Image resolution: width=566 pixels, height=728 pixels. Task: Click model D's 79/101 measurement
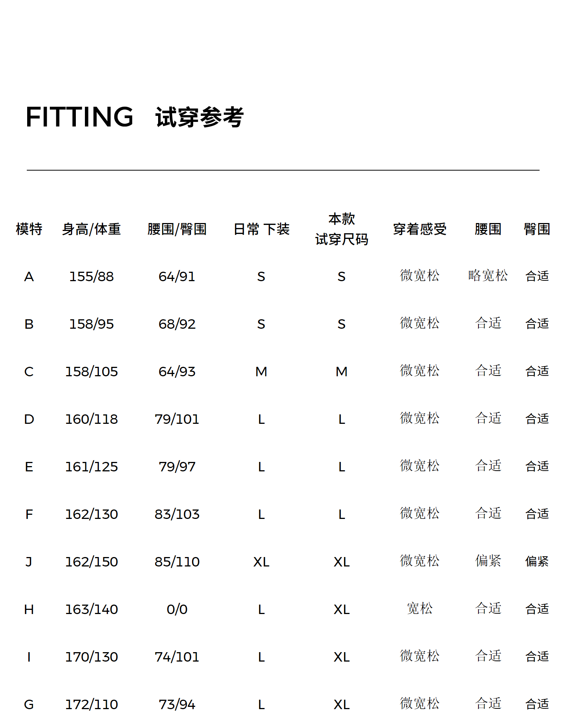(177, 419)
